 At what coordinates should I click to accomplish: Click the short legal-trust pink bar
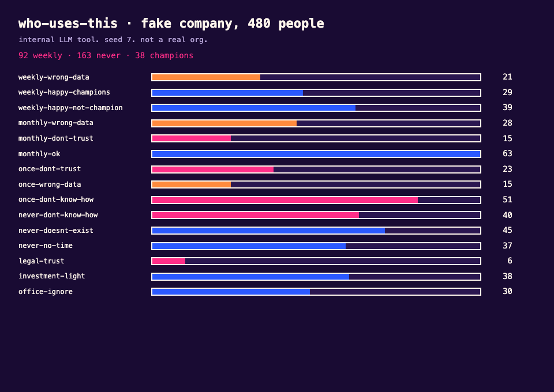coord(169,261)
